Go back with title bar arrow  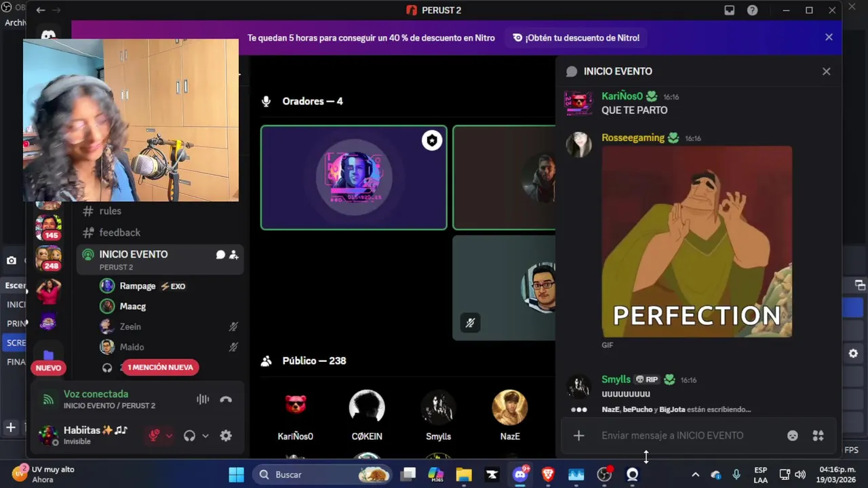pos(41,10)
